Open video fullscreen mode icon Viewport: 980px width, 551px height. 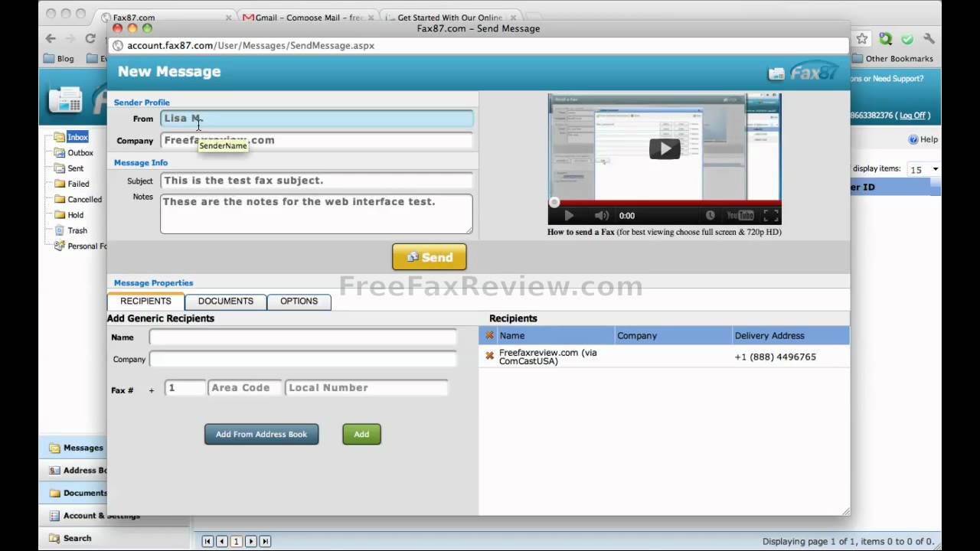click(771, 216)
